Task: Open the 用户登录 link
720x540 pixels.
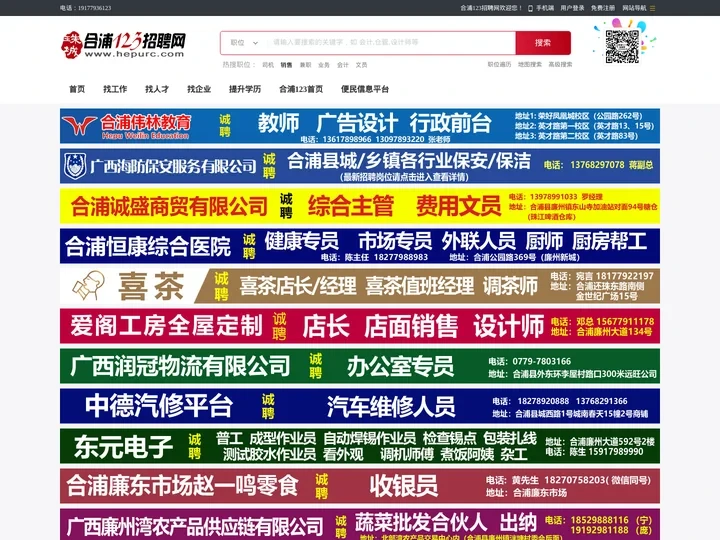Action: point(572,8)
